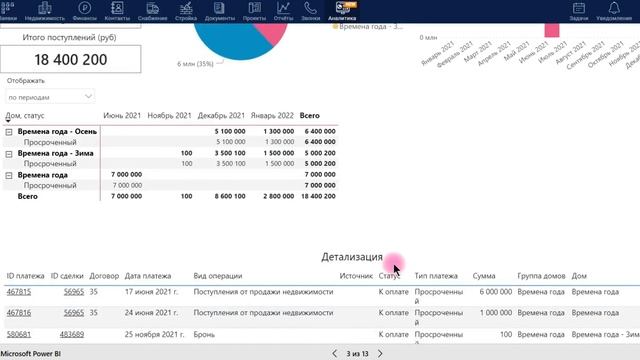640x360 pixels.
Task: Collapse the 'Времена года - Зима' row
Action: 9,154
